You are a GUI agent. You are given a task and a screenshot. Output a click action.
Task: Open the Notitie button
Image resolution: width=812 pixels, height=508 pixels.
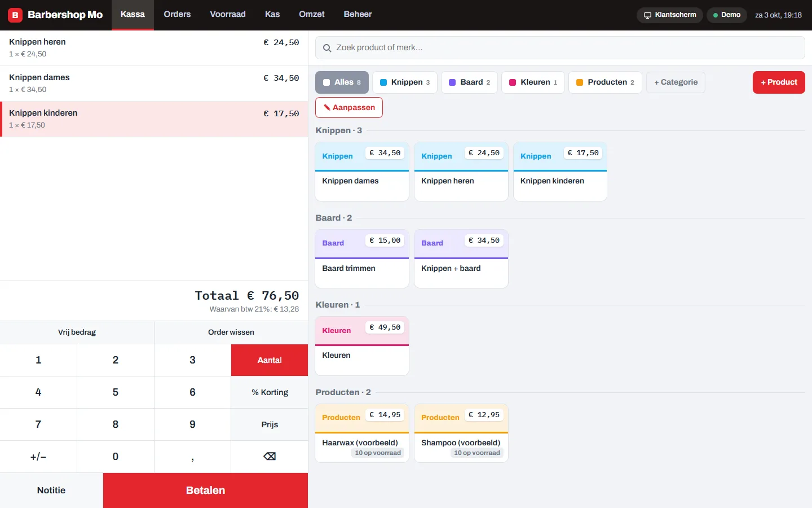pos(51,491)
